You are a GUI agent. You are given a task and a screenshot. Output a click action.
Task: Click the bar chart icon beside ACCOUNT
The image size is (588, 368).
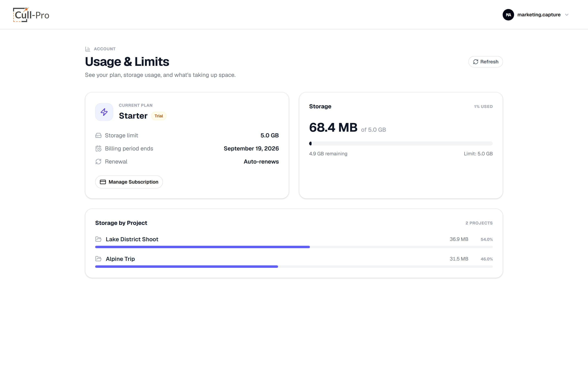[x=88, y=49]
